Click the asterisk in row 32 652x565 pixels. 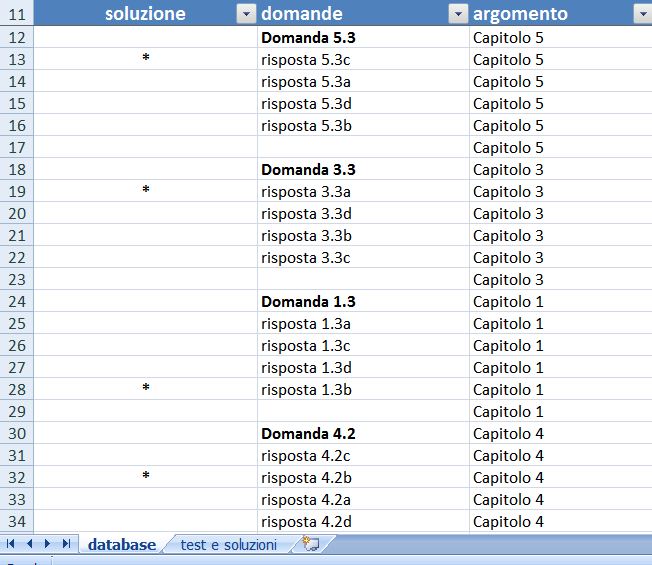pos(146,475)
